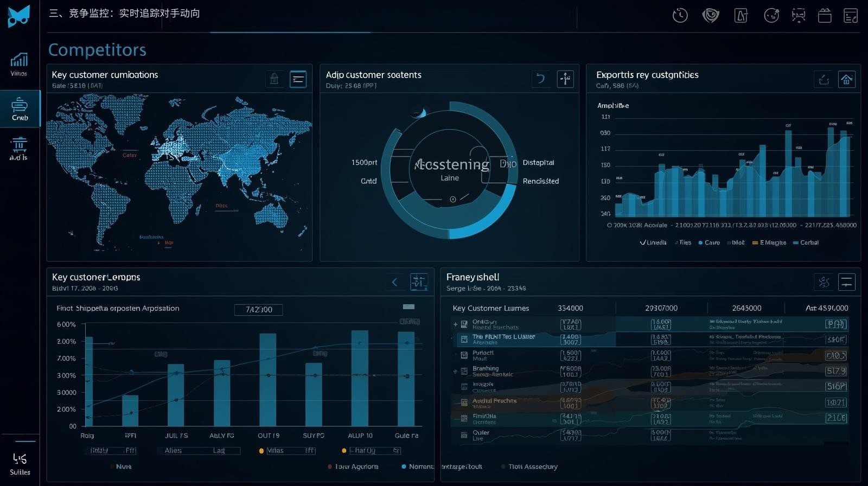Click the back chevron in Key customer Lempns panel

pos(394,282)
